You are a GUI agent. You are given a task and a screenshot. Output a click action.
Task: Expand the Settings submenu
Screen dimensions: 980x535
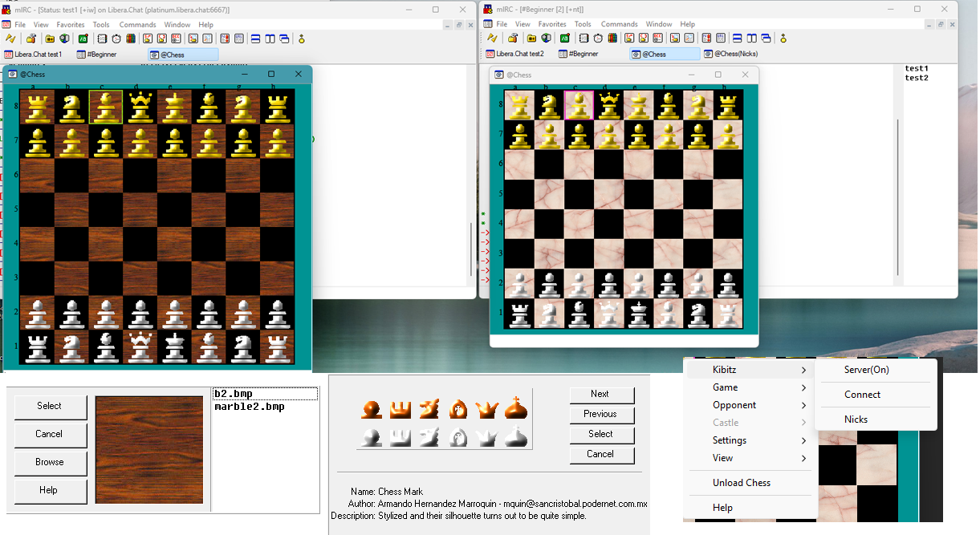coord(750,440)
